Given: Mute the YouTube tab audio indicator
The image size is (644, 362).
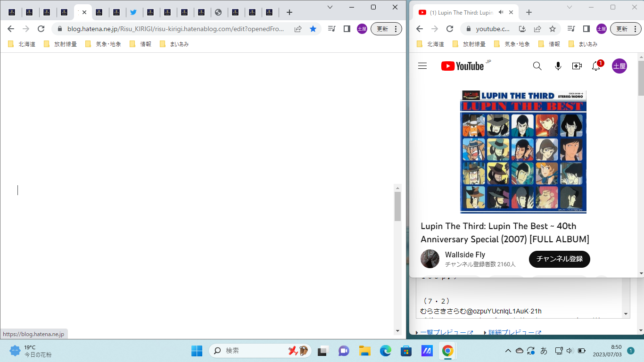Looking at the screenshot, I should point(501,12).
